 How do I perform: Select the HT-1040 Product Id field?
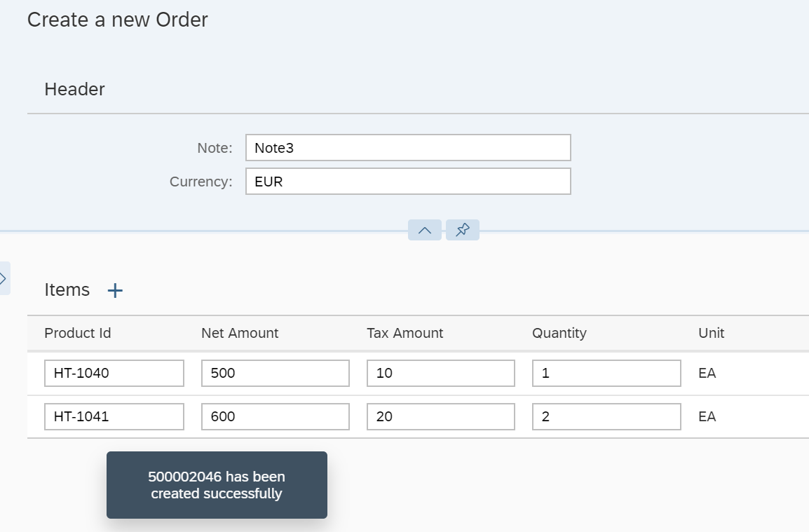click(x=114, y=374)
